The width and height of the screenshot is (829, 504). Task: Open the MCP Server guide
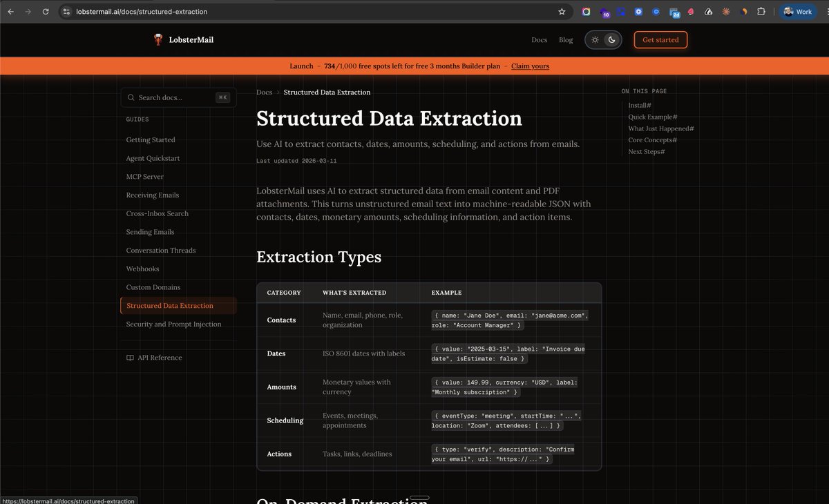click(144, 177)
